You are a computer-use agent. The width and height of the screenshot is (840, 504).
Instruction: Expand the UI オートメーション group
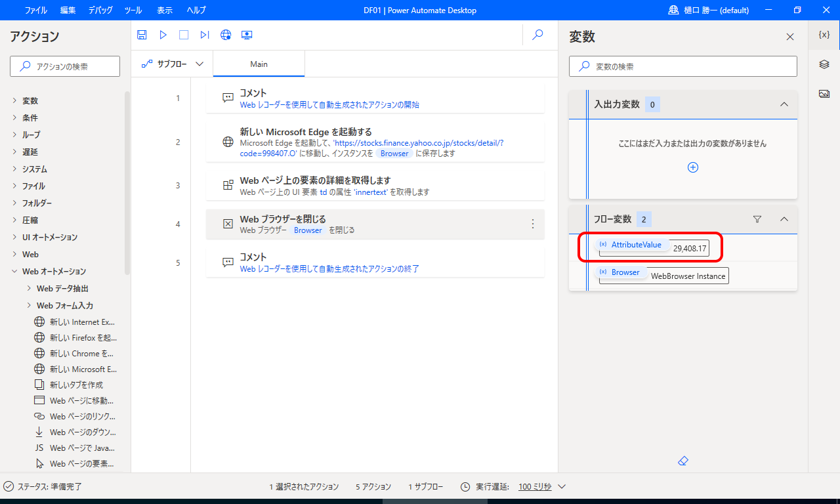(15, 237)
